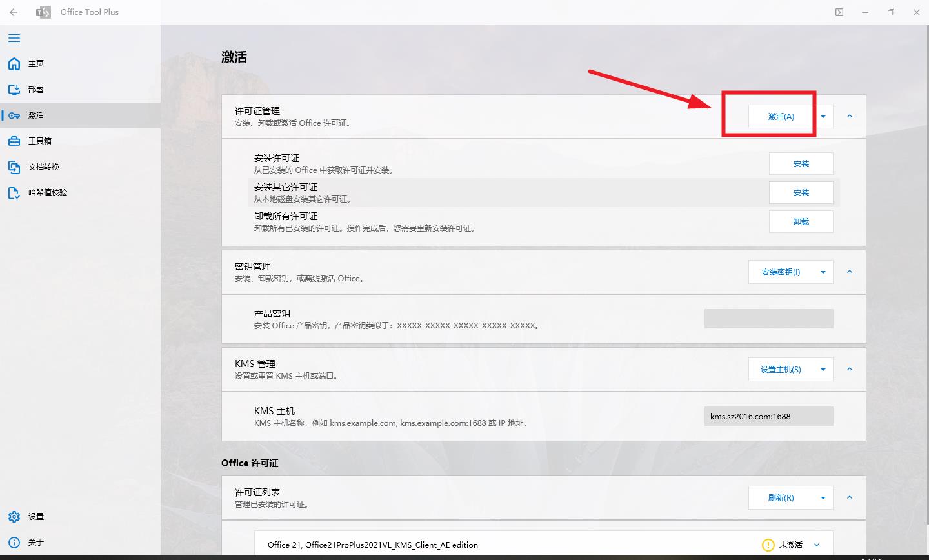The height and width of the screenshot is (560, 929).
Task: Click the KMS 主机 address input field
Action: tap(768, 415)
